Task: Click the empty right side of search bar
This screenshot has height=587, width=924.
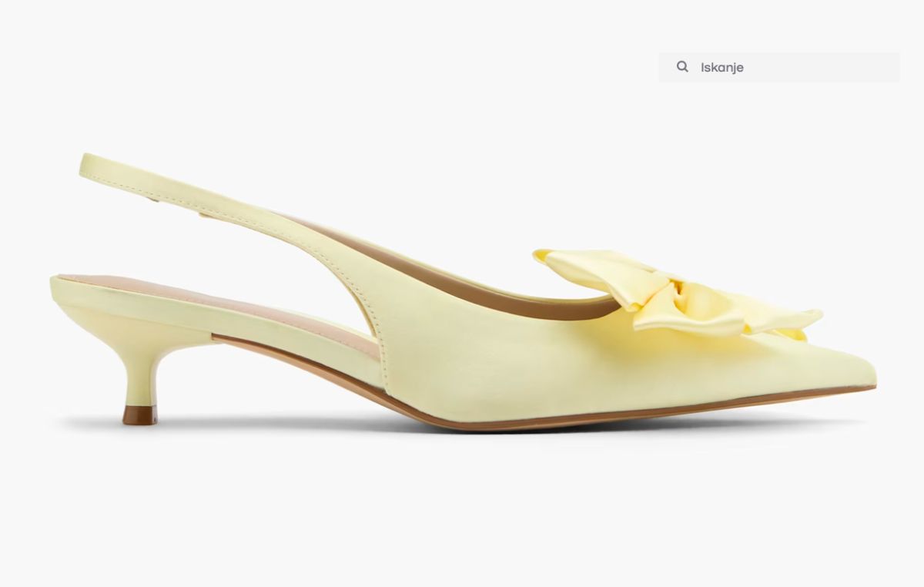Action: (847, 67)
